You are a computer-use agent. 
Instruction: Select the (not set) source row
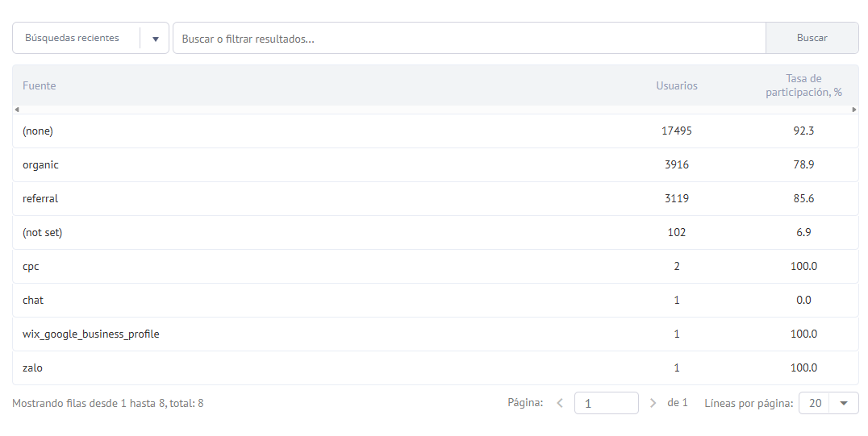(436, 232)
